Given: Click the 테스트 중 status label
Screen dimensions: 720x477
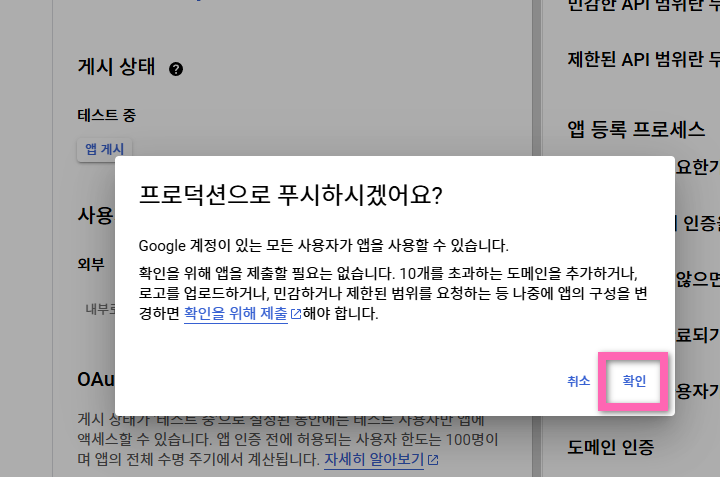Looking at the screenshot, I should tap(106, 115).
